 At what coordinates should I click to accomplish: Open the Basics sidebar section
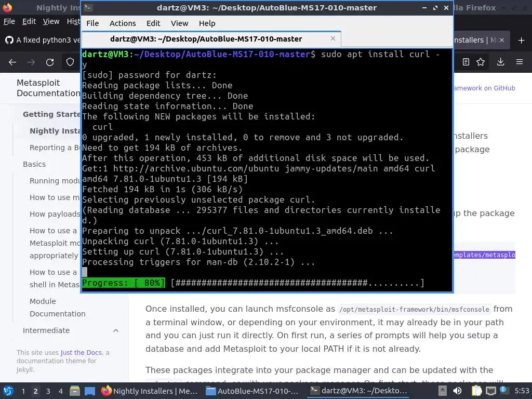click(x=34, y=164)
